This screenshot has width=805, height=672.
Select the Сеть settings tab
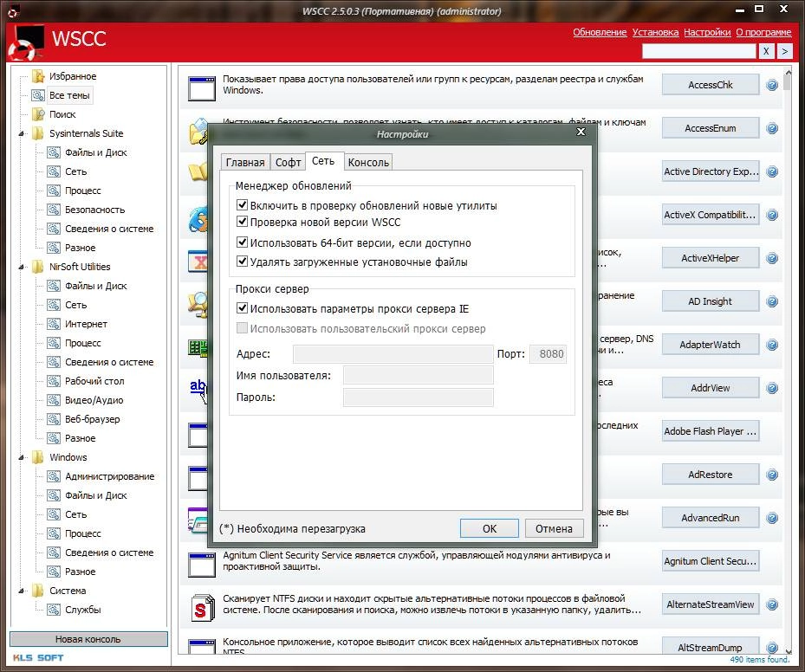[x=323, y=161]
